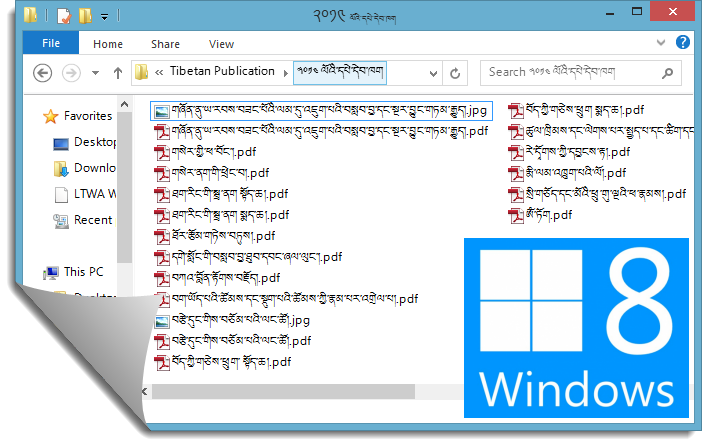The width and height of the screenshot is (702, 446).
Task: Go up one folder level
Action: [x=118, y=73]
